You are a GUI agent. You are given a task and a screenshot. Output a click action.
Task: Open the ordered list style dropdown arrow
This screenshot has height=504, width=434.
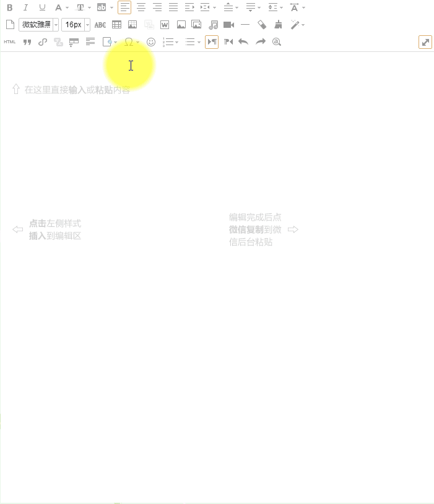tap(176, 42)
